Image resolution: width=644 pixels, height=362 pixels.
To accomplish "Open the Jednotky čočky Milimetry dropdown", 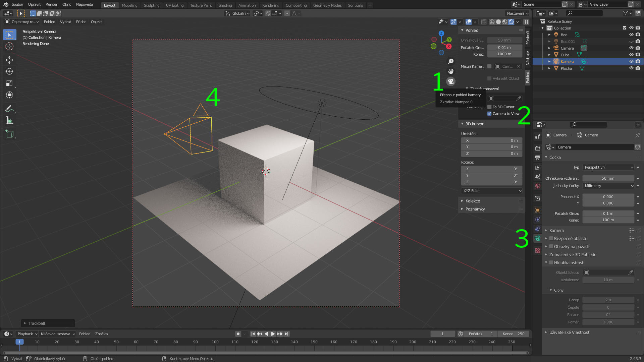I will (x=608, y=186).
